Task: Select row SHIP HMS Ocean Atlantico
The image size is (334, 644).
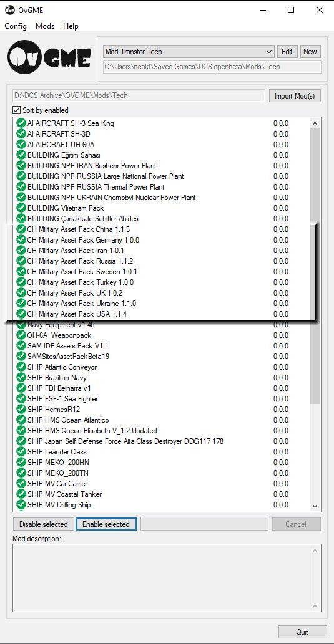Action: (x=162, y=420)
